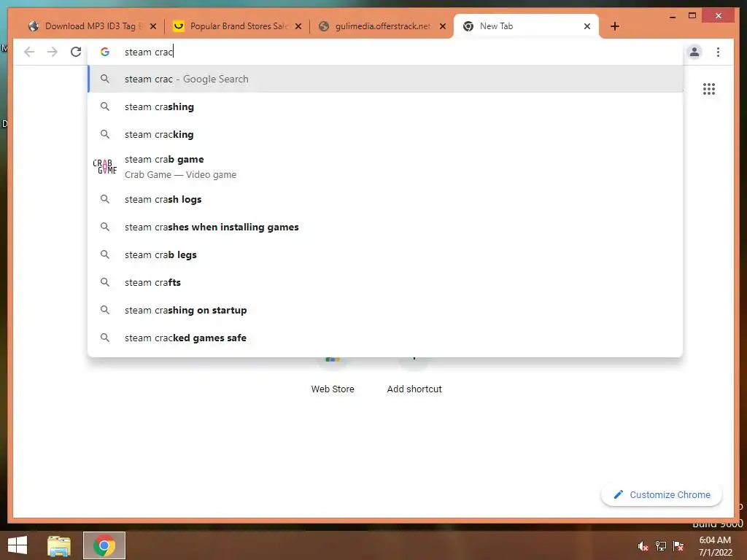Click the Action Center flag icon
This screenshot has width=747, height=560.
tap(678, 546)
